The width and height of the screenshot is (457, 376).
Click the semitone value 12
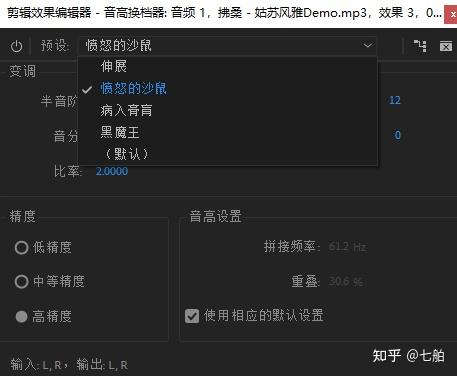click(395, 100)
